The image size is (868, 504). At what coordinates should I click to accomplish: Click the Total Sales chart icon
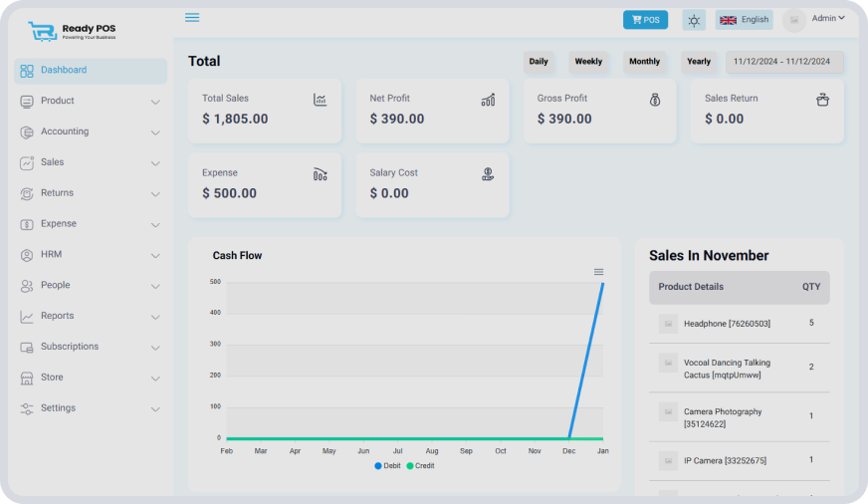[x=320, y=100]
